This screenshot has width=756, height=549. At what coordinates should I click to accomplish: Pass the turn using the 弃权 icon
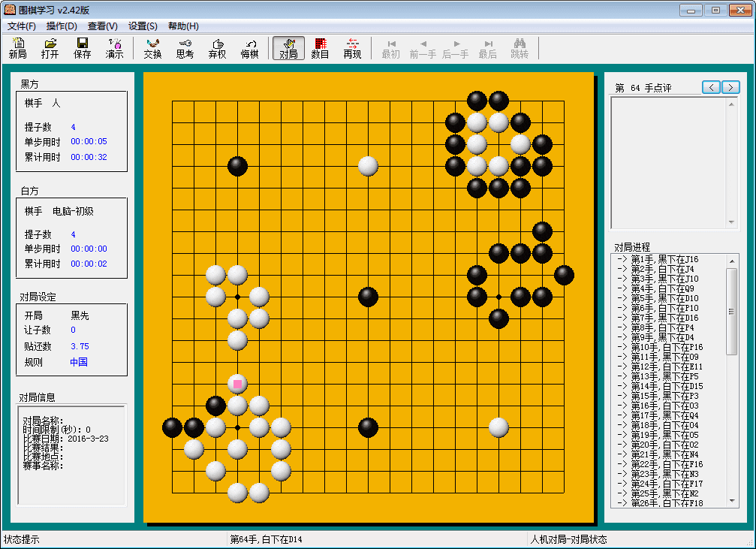point(217,47)
